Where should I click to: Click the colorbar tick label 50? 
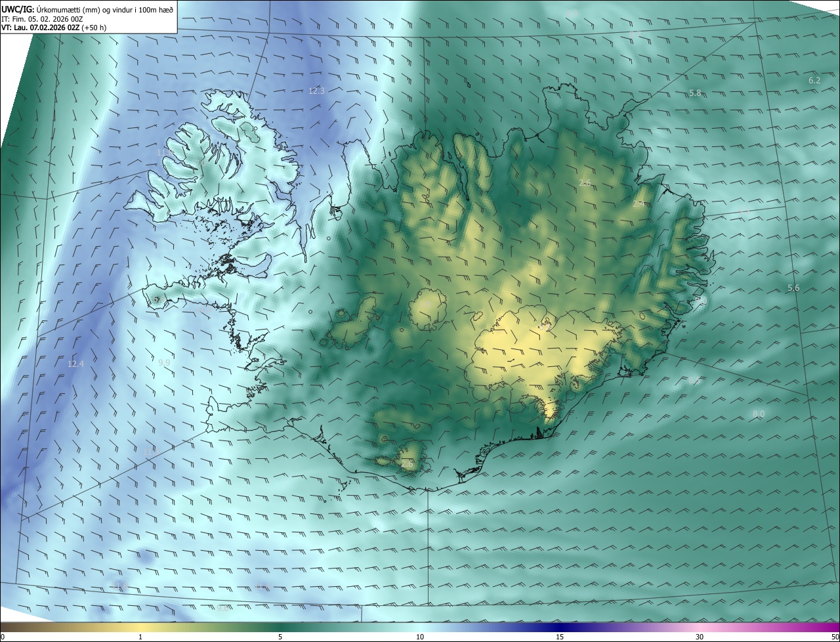click(835, 637)
